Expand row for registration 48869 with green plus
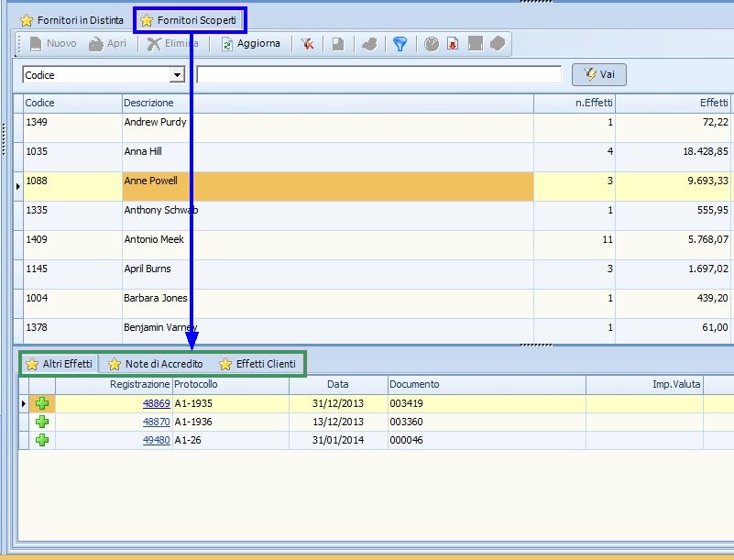The width and height of the screenshot is (734, 560). 42,403
